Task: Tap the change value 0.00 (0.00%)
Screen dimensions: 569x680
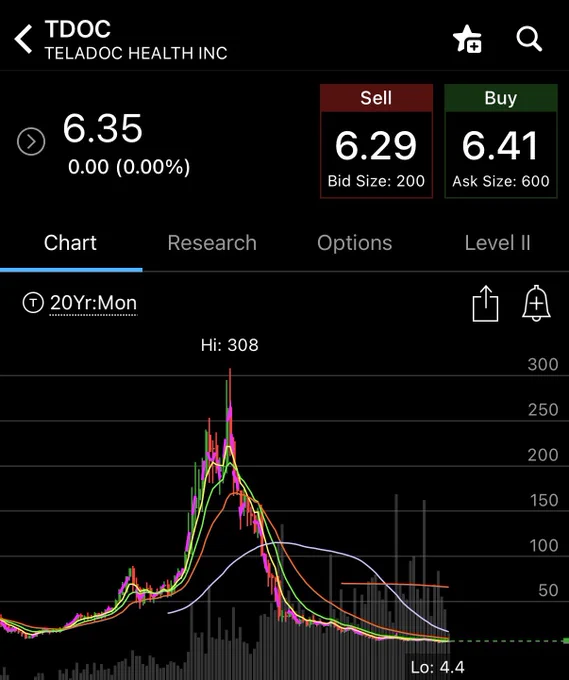Action: pyautogui.click(x=129, y=167)
